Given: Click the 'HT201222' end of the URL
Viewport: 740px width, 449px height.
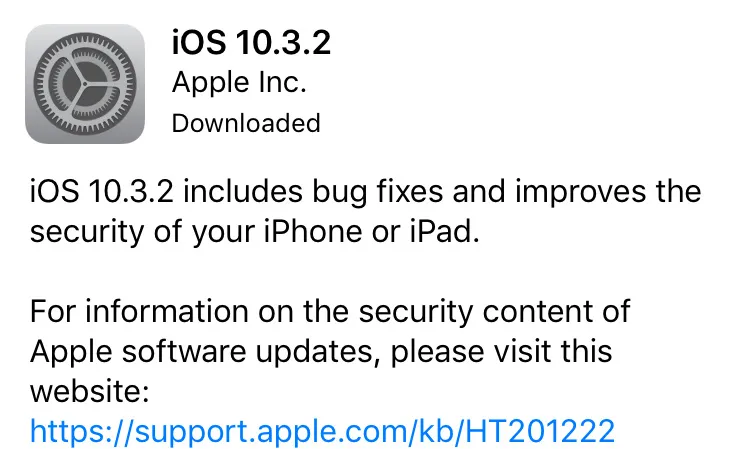Looking at the screenshot, I should (x=540, y=431).
